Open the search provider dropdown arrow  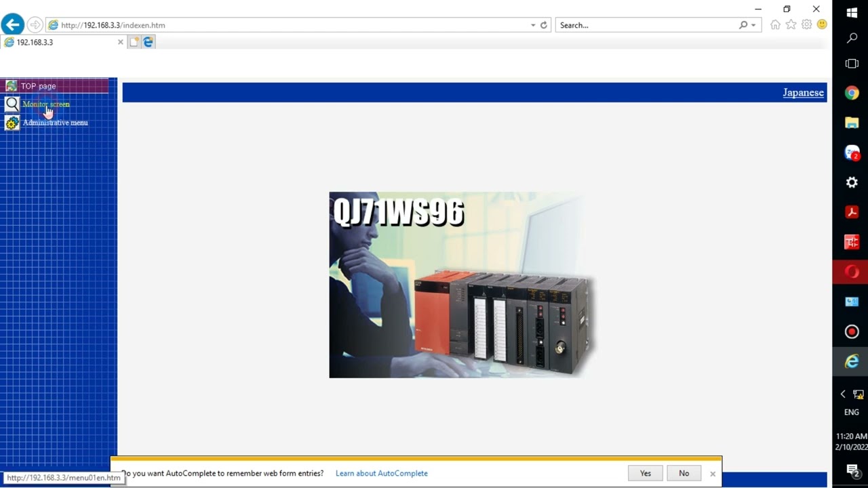753,25
